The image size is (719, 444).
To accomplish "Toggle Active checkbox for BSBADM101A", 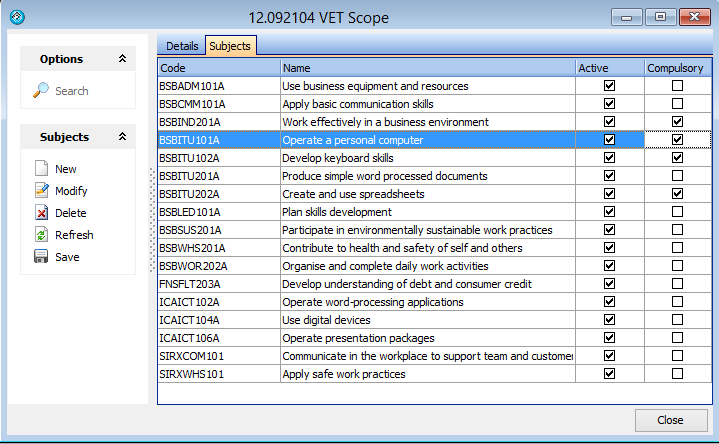I will coord(609,86).
